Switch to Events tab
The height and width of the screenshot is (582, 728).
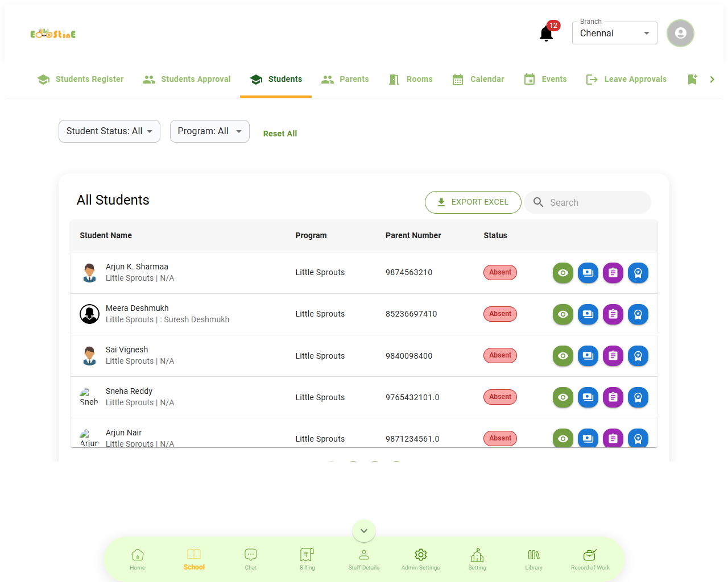click(545, 80)
